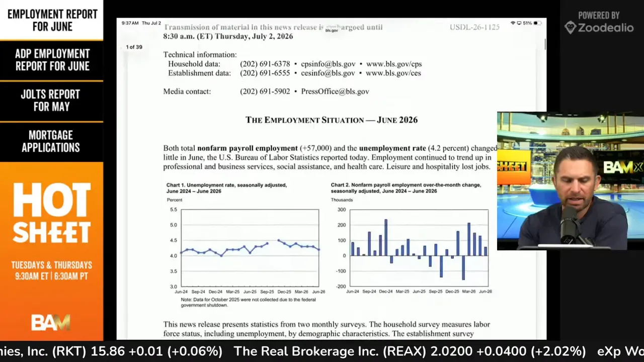The image size is (644, 362).
Task: Click the Chart 1 unemployment rate title
Action: pyautogui.click(x=226, y=188)
